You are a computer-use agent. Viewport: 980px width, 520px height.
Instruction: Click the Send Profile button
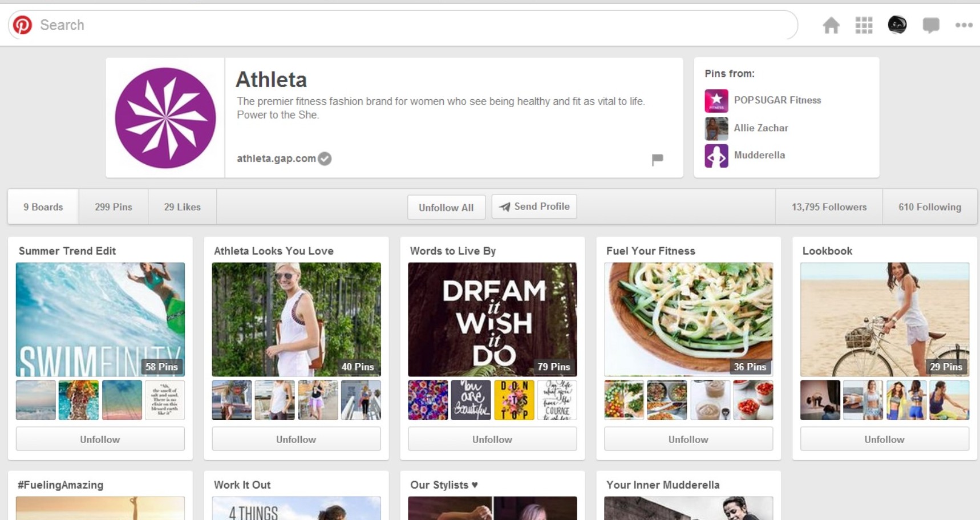pyautogui.click(x=534, y=206)
